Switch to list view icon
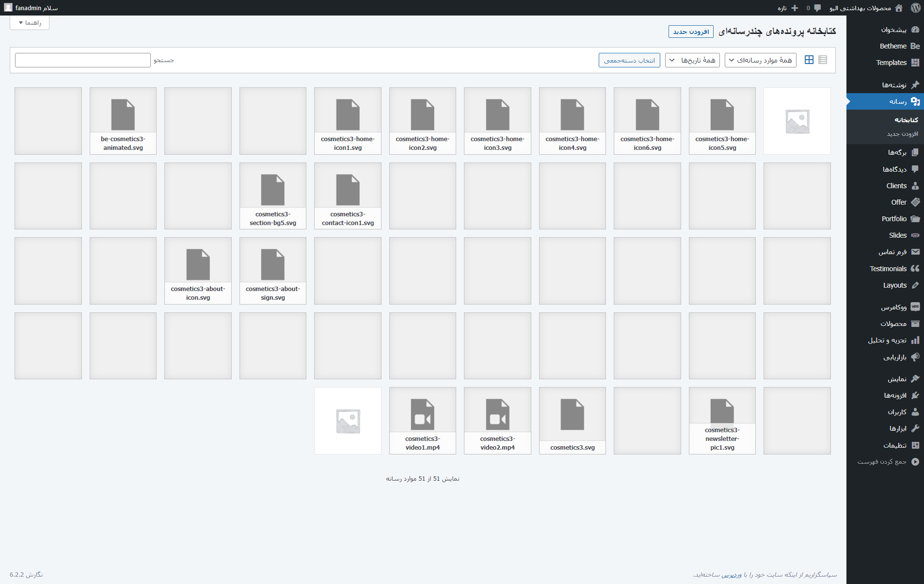Screen dimensions: 924x584 [823, 60]
